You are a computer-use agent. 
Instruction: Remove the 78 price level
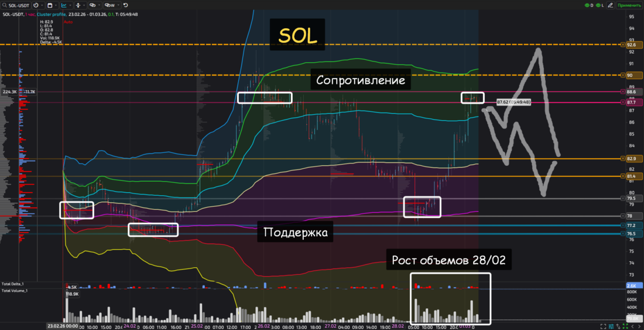point(623,216)
